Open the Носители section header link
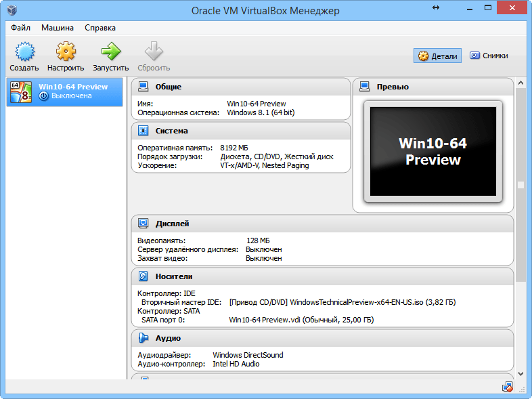Image resolution: width=532 pixels, height=399 pixels. 174,277
